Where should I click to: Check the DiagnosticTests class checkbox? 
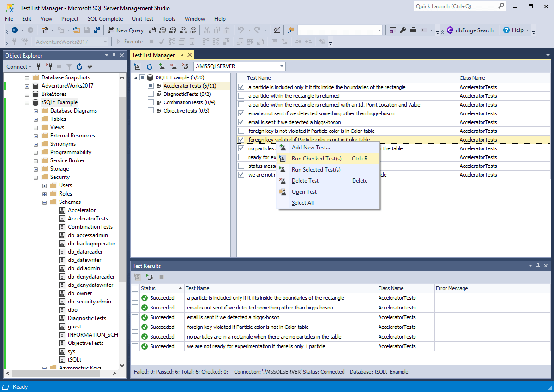tap(151, 93)
